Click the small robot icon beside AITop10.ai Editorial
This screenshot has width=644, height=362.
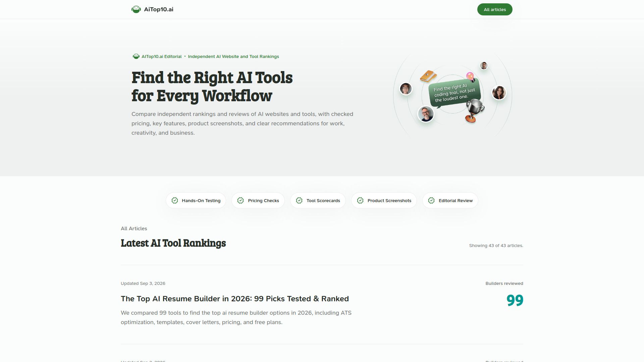coord(136,56)
